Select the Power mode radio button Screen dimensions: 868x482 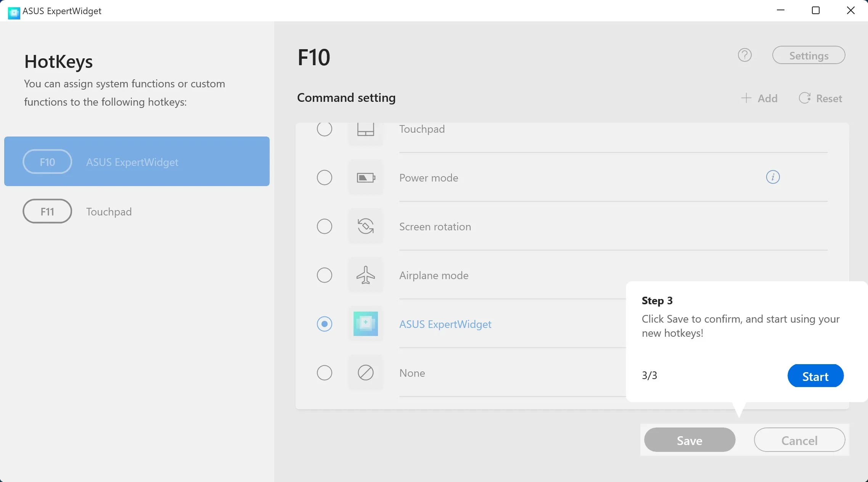(325, 178)
